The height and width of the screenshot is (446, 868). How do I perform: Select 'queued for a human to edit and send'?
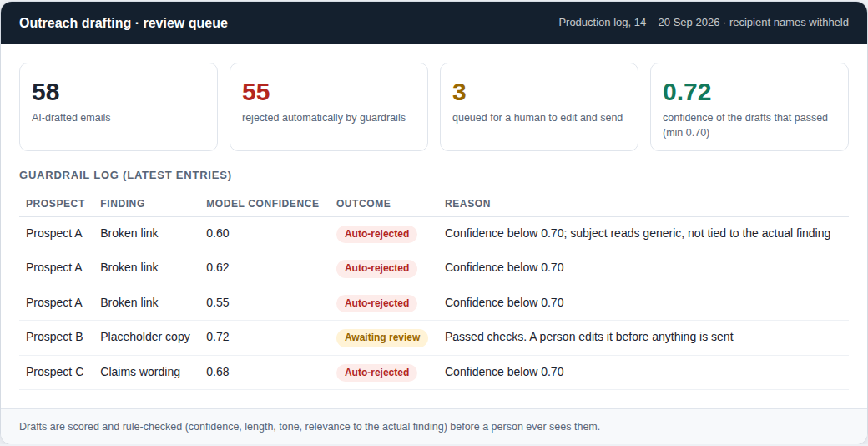(537, 118)
